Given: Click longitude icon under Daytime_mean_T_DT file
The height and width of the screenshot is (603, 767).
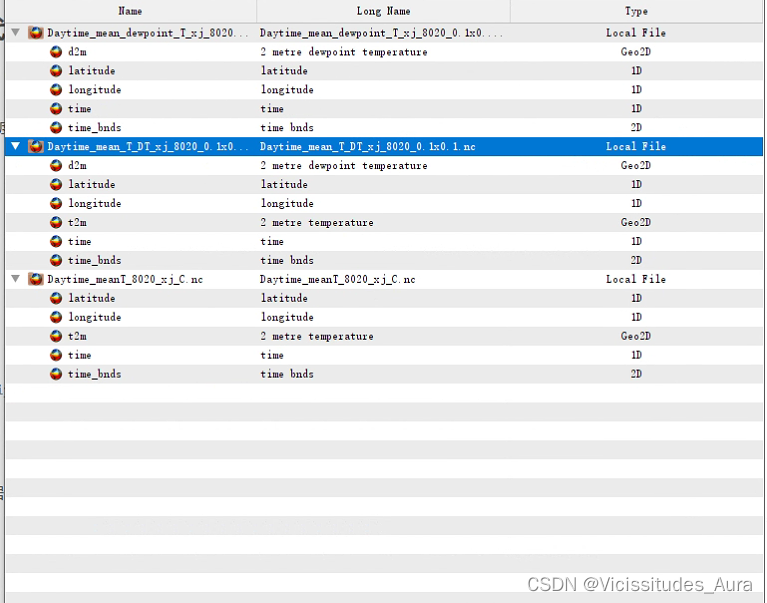Looking at the screenshot, I should 56,203.
